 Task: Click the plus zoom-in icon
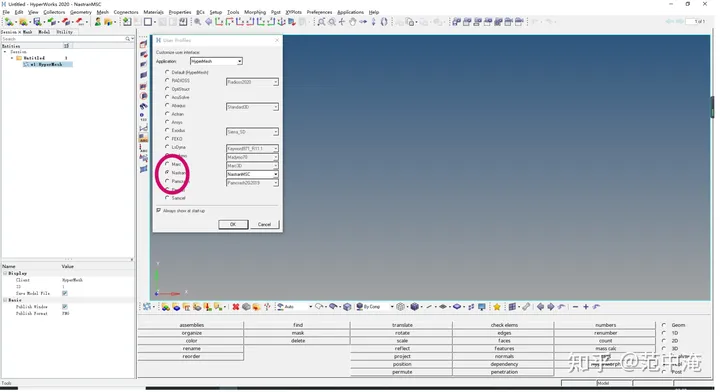[x=586, y=307]
